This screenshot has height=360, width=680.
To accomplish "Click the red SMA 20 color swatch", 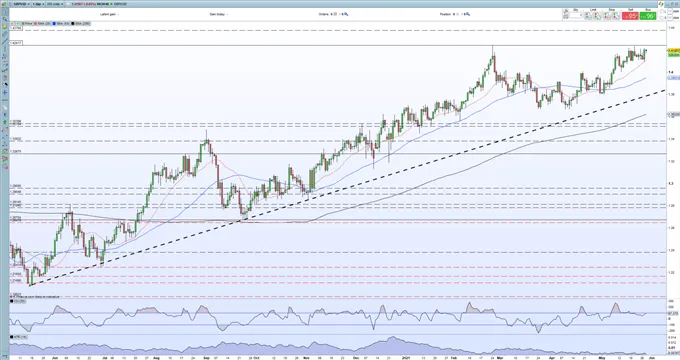I will tap(36, 23).
